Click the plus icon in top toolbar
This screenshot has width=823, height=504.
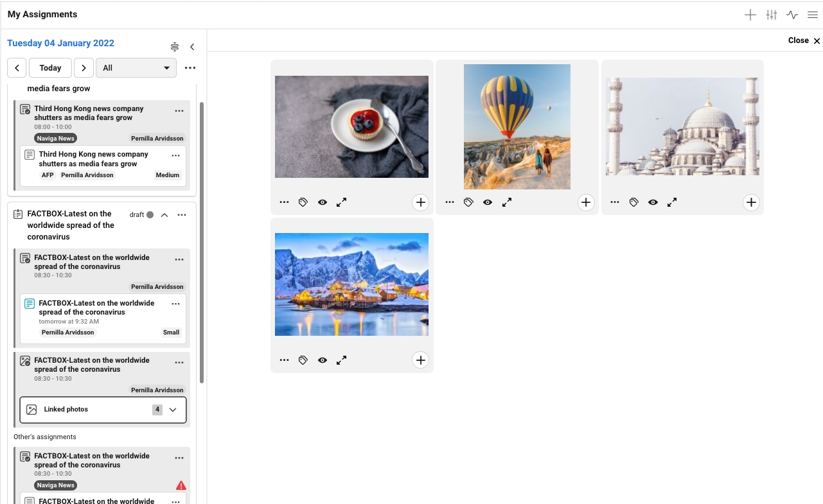pos(750,15)
